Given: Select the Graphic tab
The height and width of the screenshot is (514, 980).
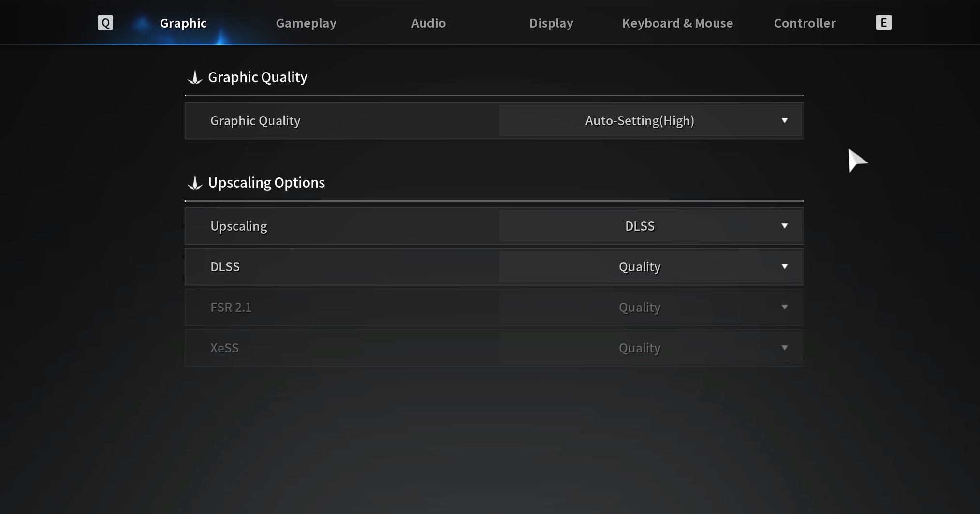Looking at the screenshot, I should click(x=183, y=23).
